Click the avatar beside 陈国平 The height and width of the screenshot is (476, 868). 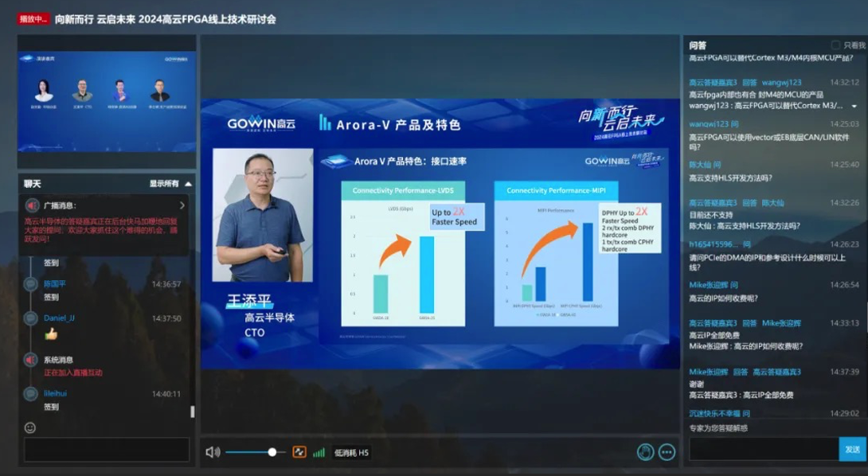coord(30,284)
